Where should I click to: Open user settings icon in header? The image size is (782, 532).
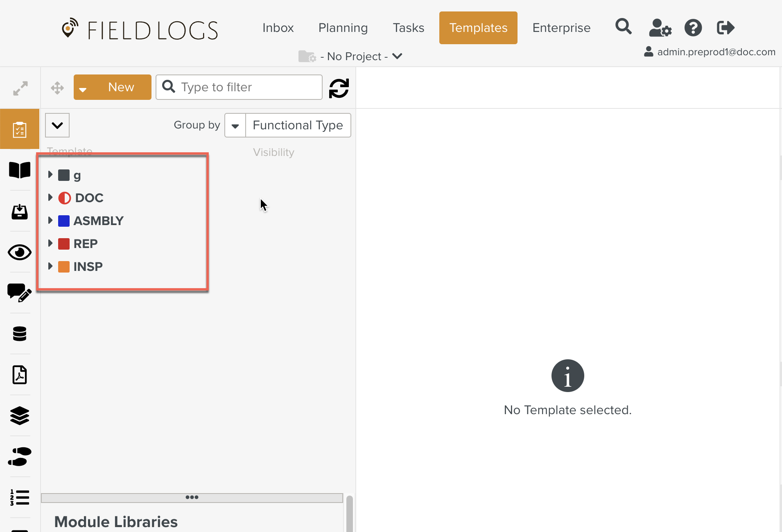pyautogui.click(x=660, y=28)
